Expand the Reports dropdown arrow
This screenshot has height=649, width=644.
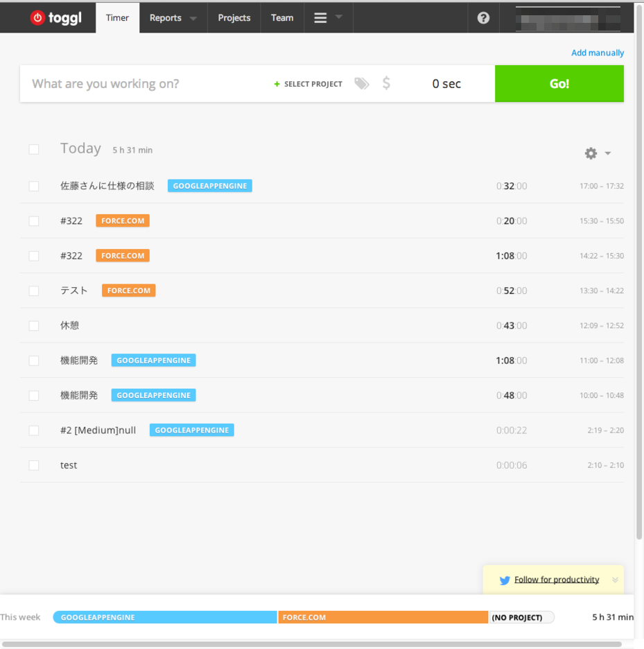[193, 18]
